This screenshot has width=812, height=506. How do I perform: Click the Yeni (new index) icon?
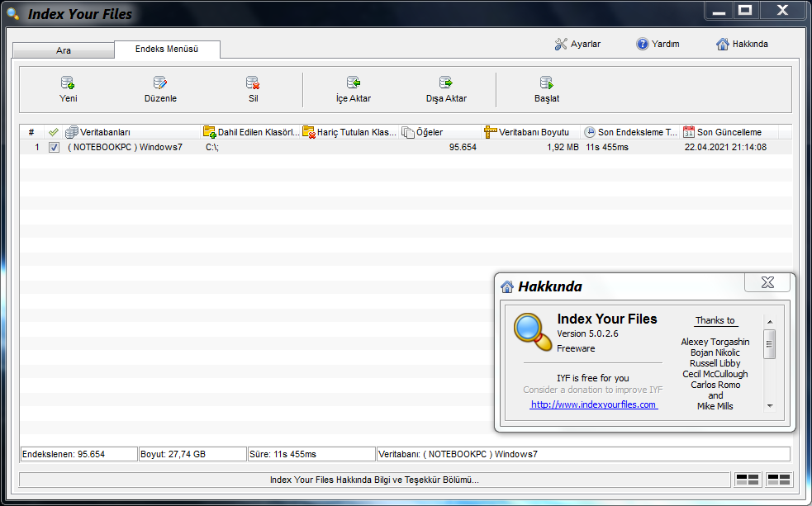pyautogui.click(x=68, y=83)
